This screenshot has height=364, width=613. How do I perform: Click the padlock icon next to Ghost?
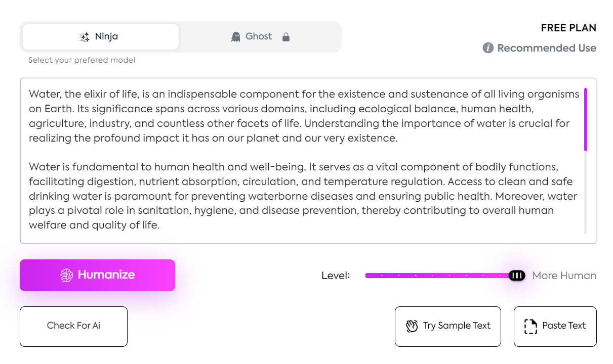click(x=286, y=36)
